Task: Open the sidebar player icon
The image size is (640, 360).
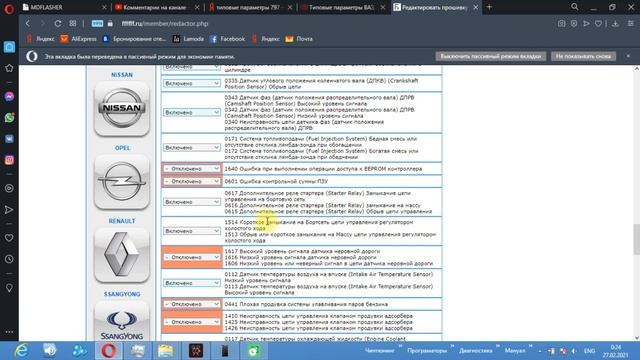Action: [9, 188]
